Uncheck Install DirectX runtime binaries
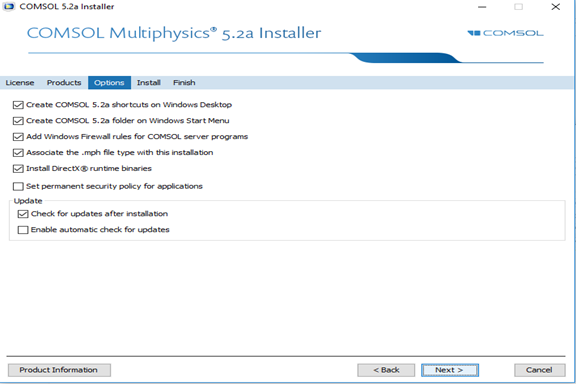Screen dimensions: 576x384 18,169
